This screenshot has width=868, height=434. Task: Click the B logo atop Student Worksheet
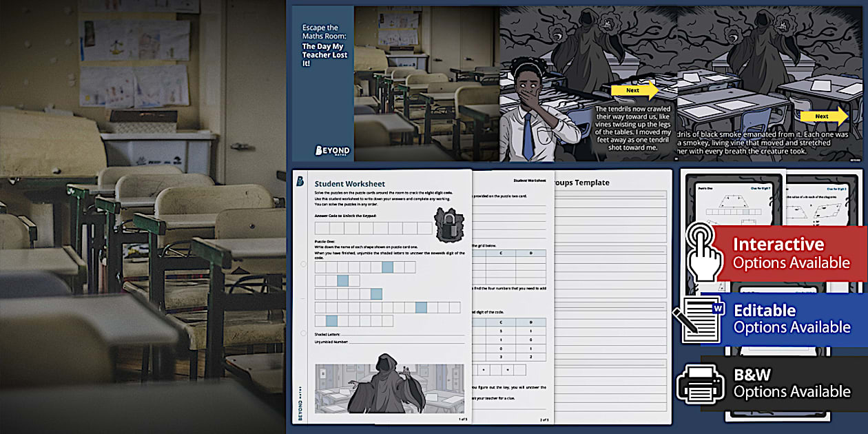300,182
